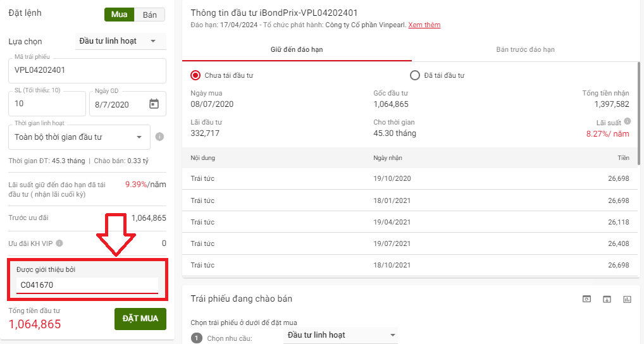
Task: Click info icon beside Thời gian linh hoạt
Action: [159, 137]
